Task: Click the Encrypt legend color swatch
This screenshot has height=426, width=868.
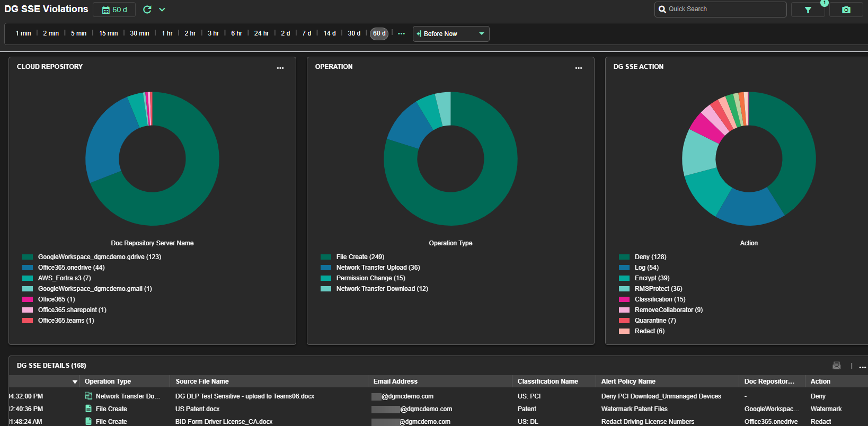Action: tap(624, 278)
